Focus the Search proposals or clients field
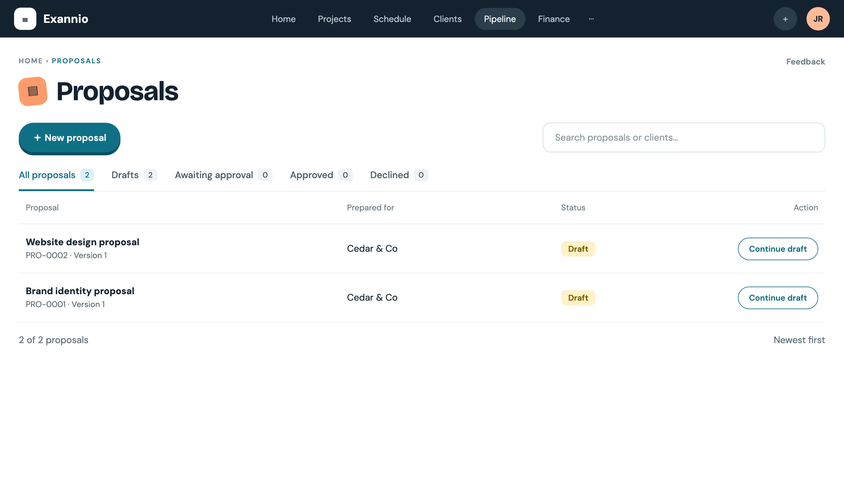This screenshot has height=504, width=844. click(684, 137)
